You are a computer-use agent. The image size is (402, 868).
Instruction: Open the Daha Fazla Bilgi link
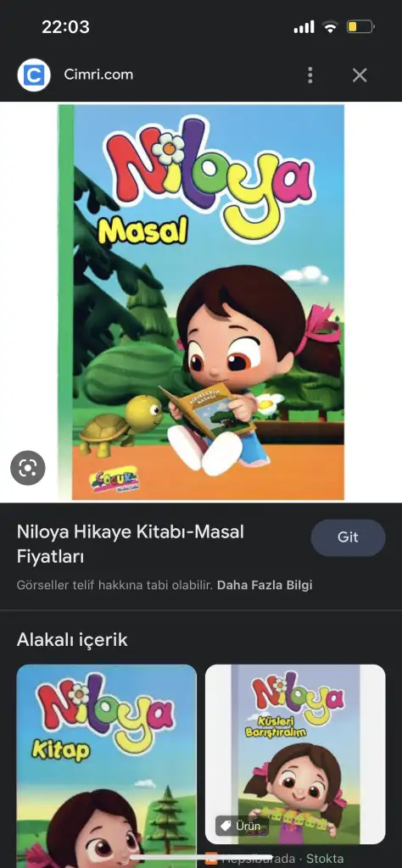click(x=265, y=585)
